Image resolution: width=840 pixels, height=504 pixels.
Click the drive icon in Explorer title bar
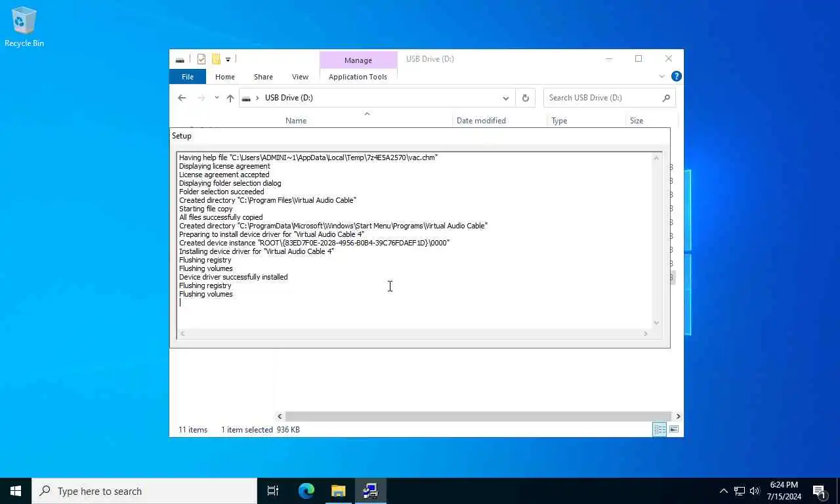pyautogui.click(x=180, y=59)
